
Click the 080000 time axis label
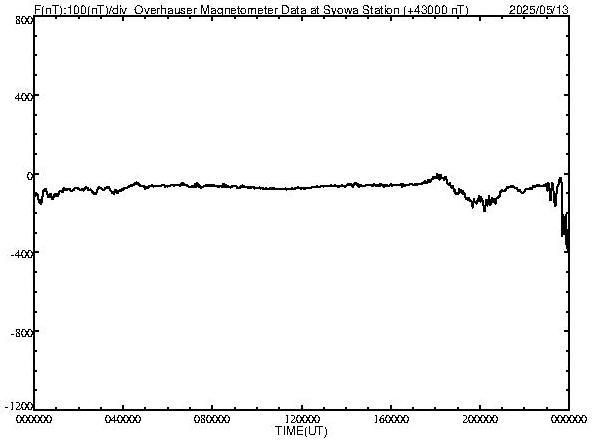pos(212,419)
